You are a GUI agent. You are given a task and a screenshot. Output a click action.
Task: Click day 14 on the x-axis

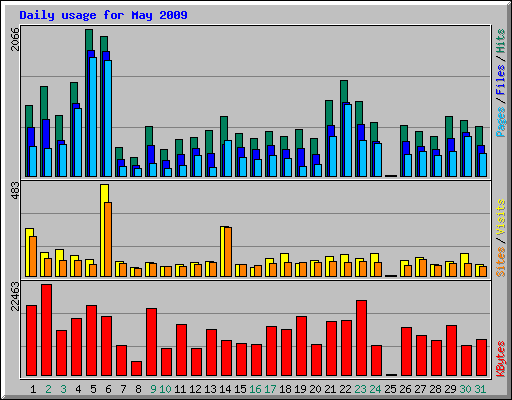[225, 389]
